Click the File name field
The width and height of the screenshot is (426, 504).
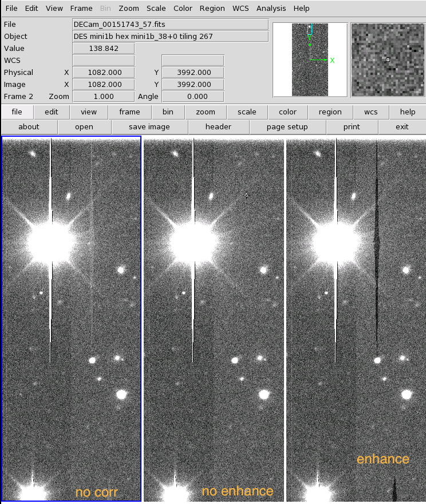pyautogui.click(x=171, y=25)
